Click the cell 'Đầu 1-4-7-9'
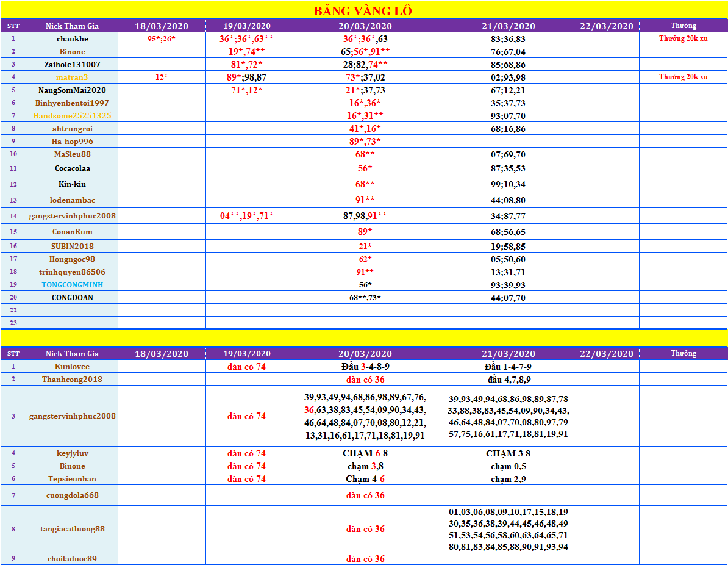 508,367
